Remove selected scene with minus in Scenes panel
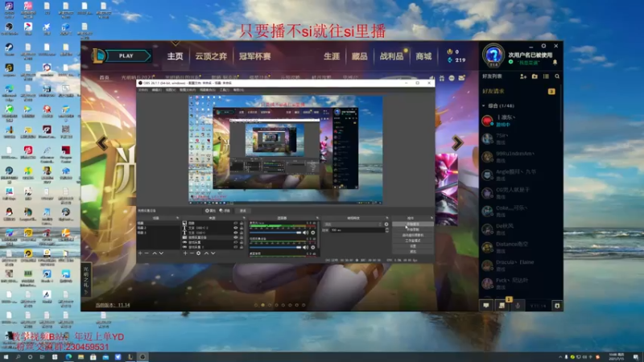Viewport: 644px width, 362px height. point(147,253)
